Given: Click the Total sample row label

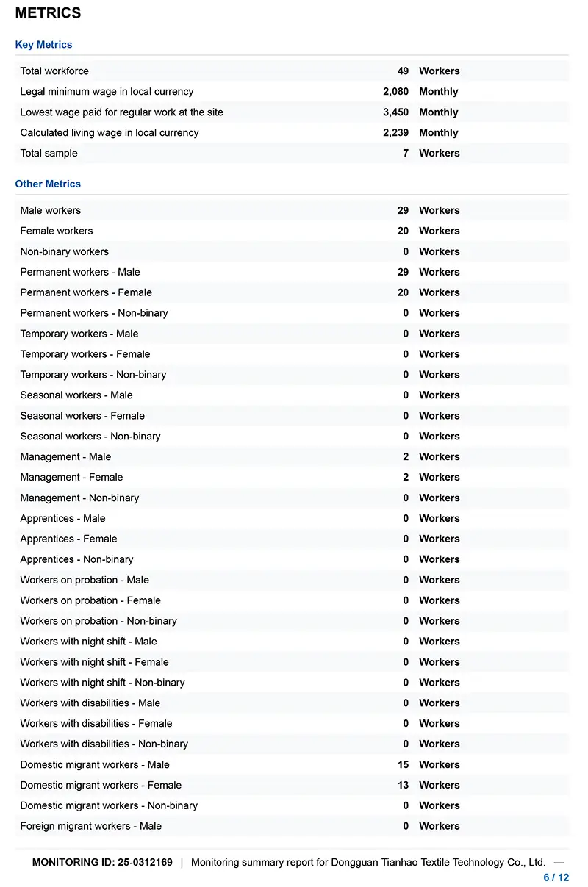Looking at the screenshot, I should coord(49,154).
